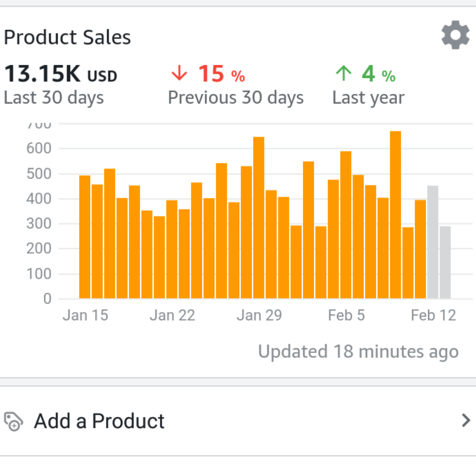The image size is (476, 476).
Task: Tap the taller gray bar in the chart
Action: [x=433, y=242]
